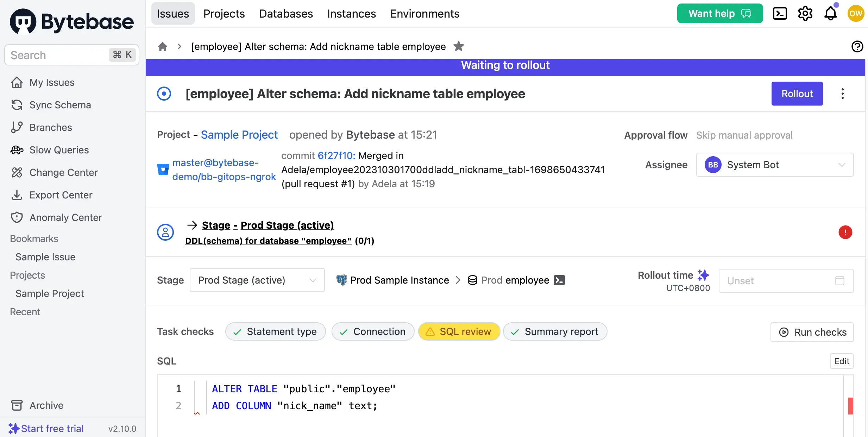The height and width of the screenshot is (437, 868).
Task: View the SQL review warning check
Action: tap(459, 331)
